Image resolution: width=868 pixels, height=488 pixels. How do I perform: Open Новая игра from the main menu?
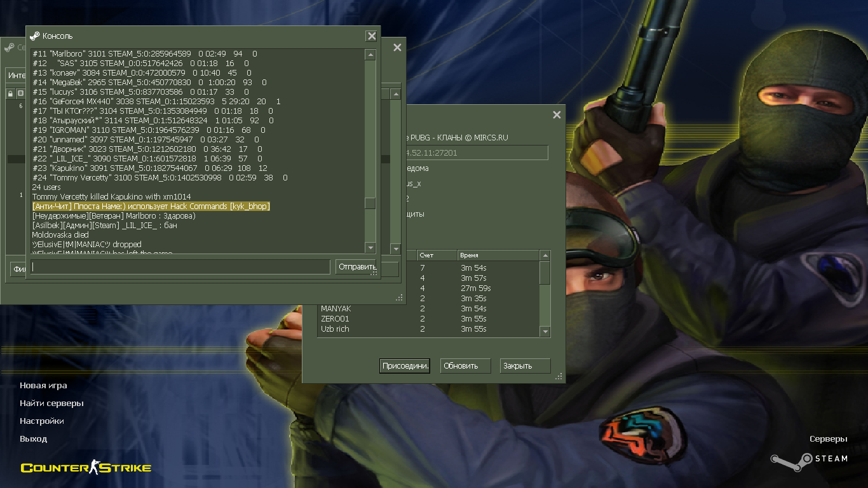[x=43, y=386]
